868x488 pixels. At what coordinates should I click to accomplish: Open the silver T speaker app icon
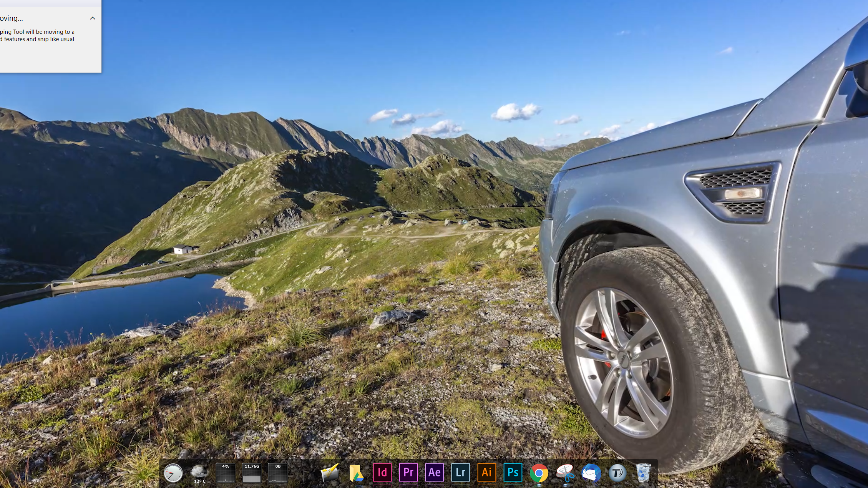click(x=617, y=473)
